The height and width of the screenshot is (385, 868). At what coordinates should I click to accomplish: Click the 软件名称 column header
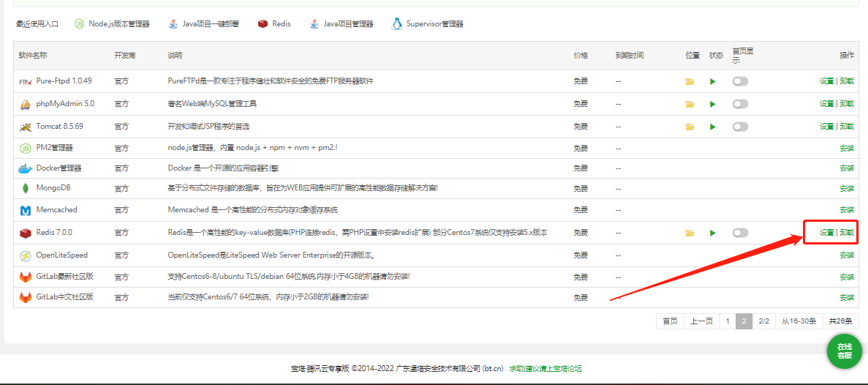pos(33,56)
